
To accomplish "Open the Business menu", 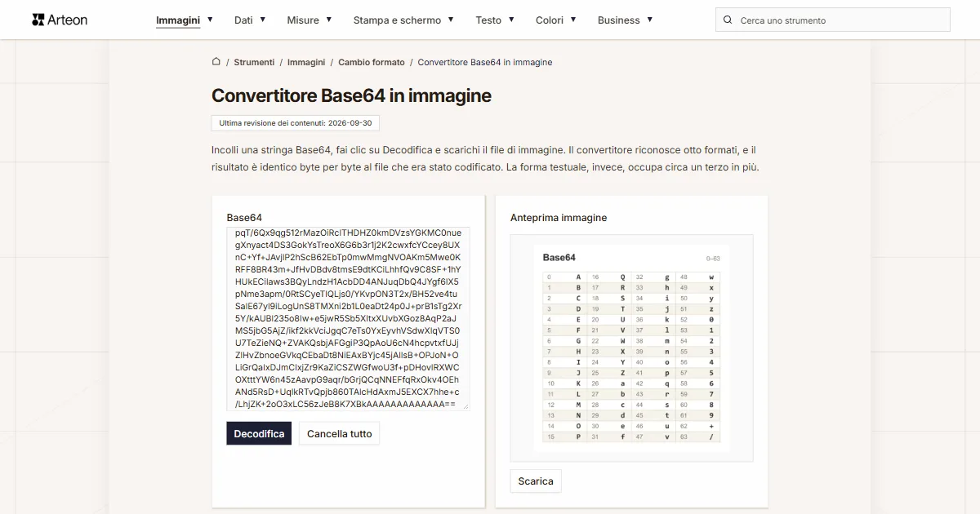I will click(619, 20).
